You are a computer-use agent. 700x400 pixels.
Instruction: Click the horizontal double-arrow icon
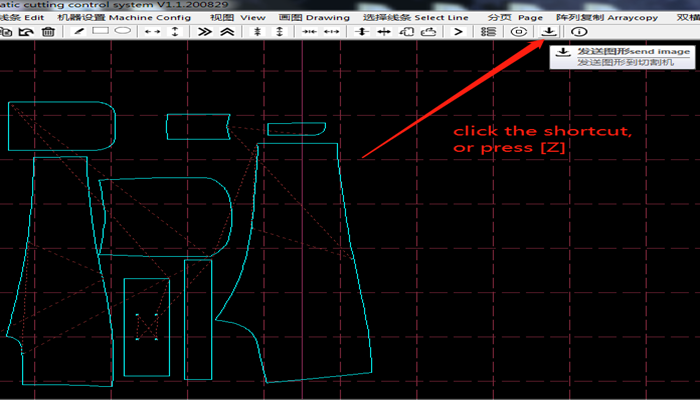pos(152,32)
